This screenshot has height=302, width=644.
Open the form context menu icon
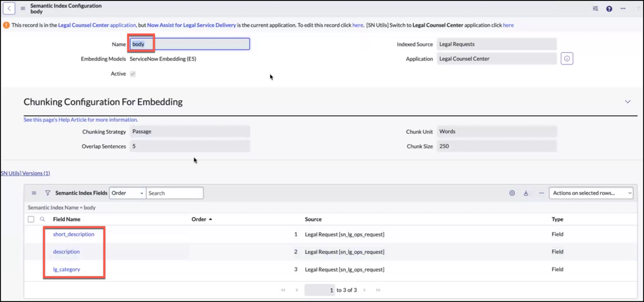point(23,8)
